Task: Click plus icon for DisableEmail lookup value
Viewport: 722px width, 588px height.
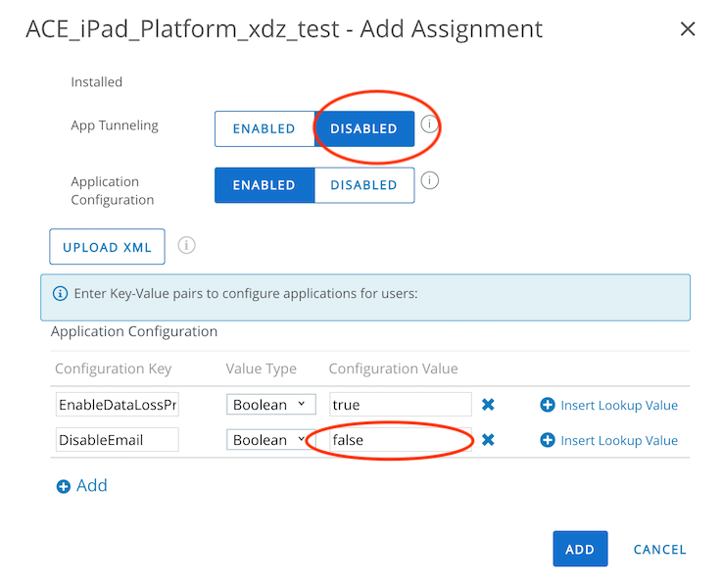Action: [548, 440]
